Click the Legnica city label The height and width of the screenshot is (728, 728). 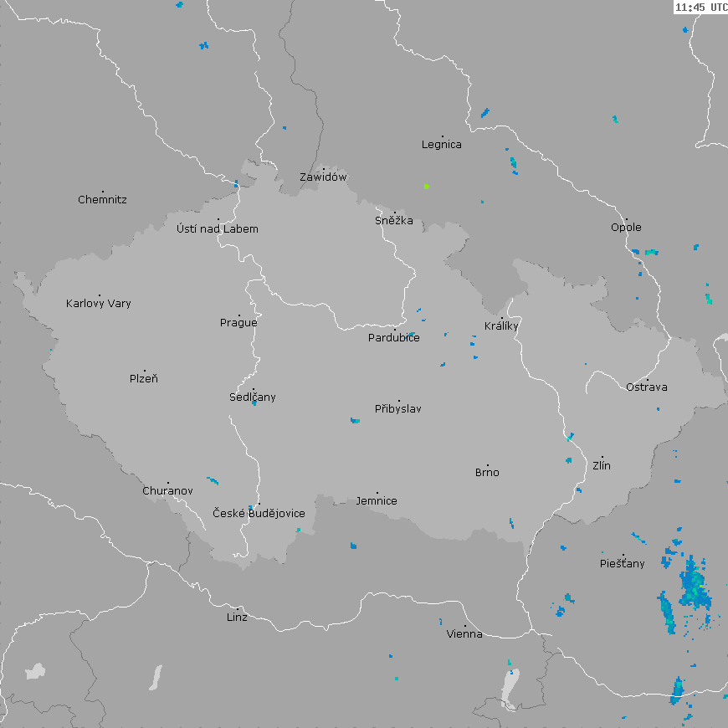pos(442,145)
